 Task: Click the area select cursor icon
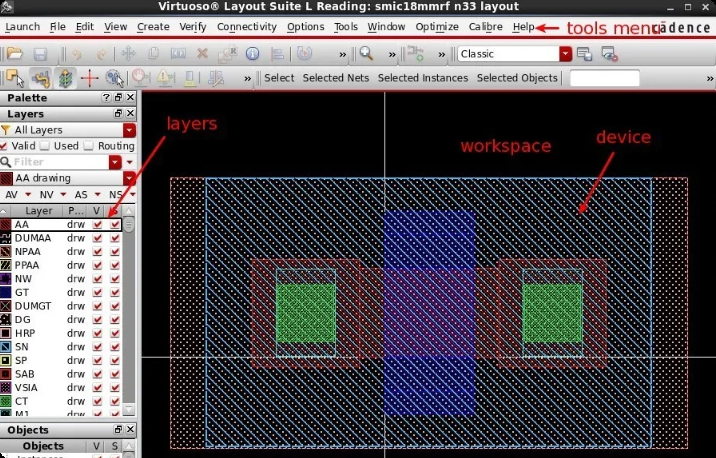[x=114, y=78]
